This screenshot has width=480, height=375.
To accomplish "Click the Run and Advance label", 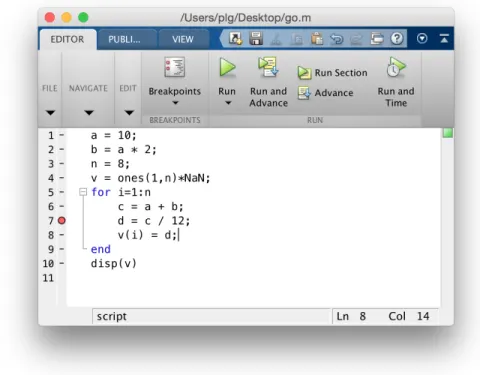I will click(x=269, y=97).
